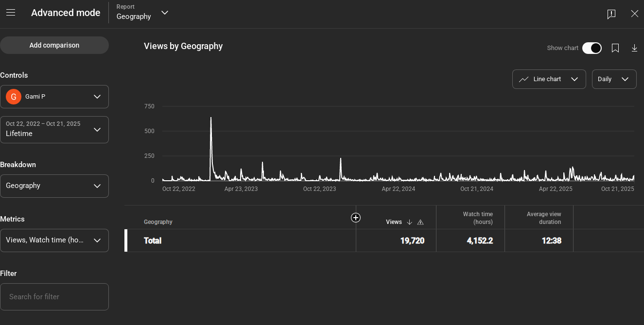Click the Add comparison button
644x325 pixels.
tap(54, 45)
